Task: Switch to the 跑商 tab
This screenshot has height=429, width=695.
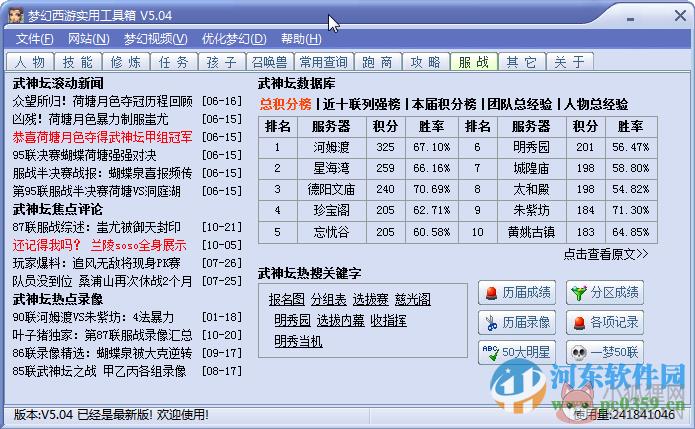Action: tap(378, 62)
